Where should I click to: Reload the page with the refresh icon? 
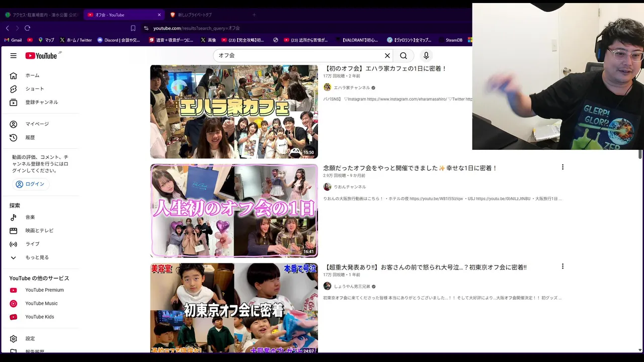(x=27, y=28)
